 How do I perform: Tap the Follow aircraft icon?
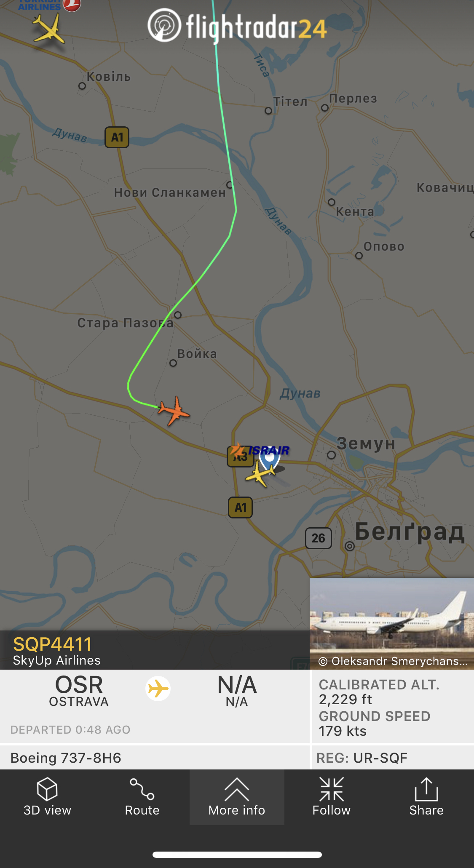(332, 789)
